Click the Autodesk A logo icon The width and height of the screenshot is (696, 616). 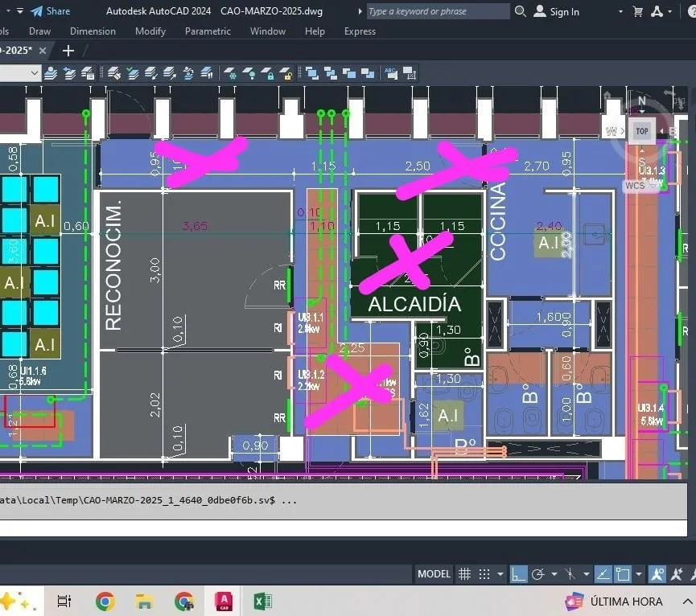657,11
